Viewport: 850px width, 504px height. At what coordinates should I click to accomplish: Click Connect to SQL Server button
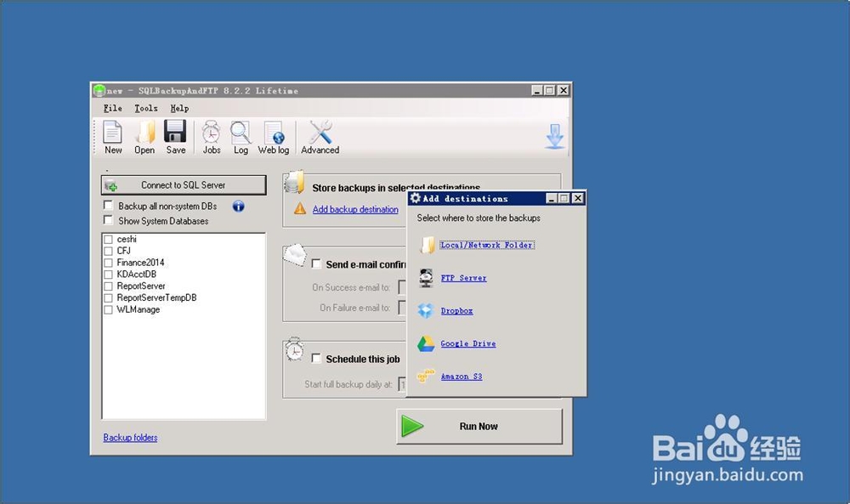(x=184, y=184)
